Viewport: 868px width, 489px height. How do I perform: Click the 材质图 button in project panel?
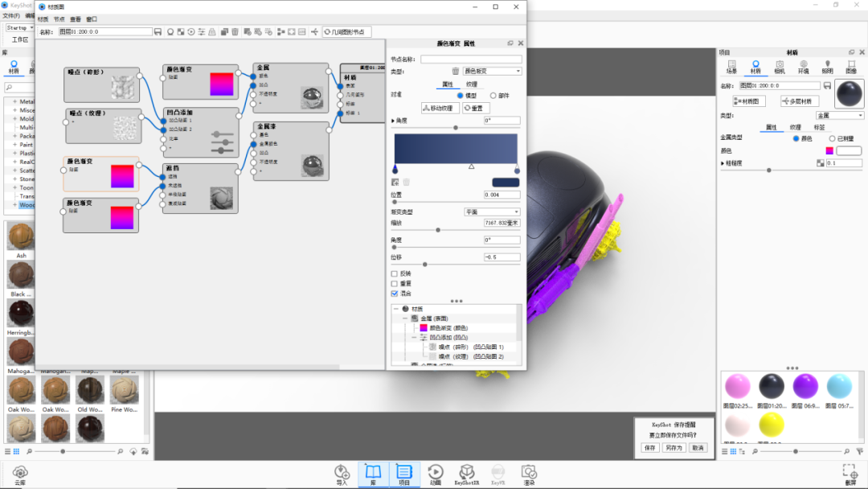749,101
